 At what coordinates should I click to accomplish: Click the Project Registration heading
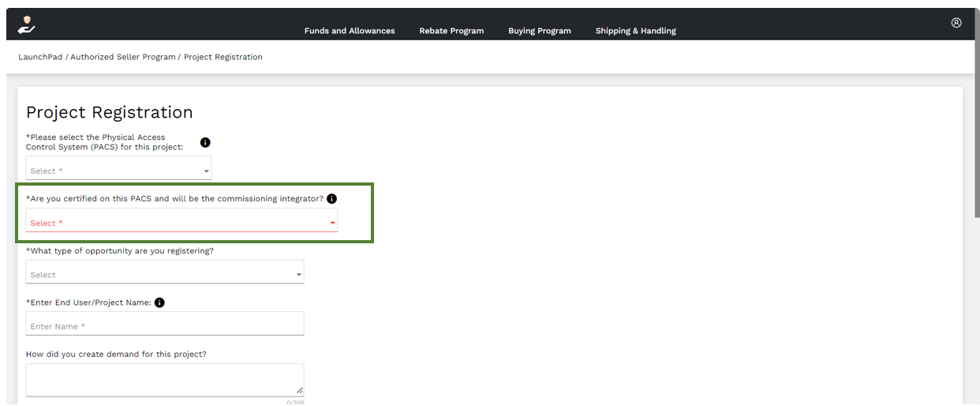110,112
